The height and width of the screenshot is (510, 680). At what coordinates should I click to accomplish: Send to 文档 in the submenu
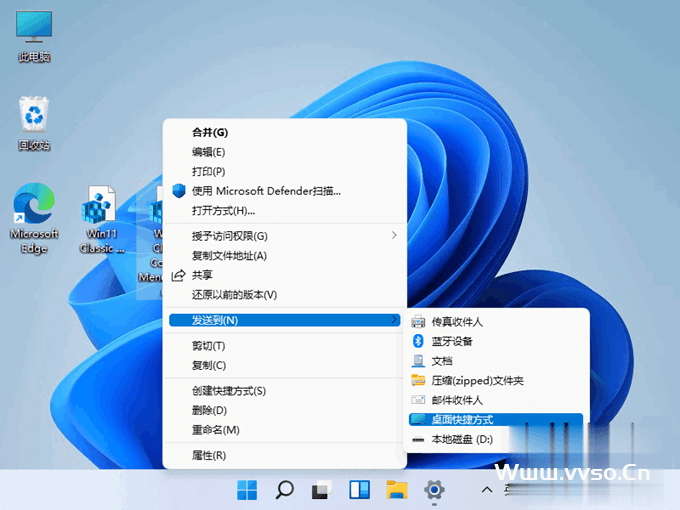click(x=496, y=361)
